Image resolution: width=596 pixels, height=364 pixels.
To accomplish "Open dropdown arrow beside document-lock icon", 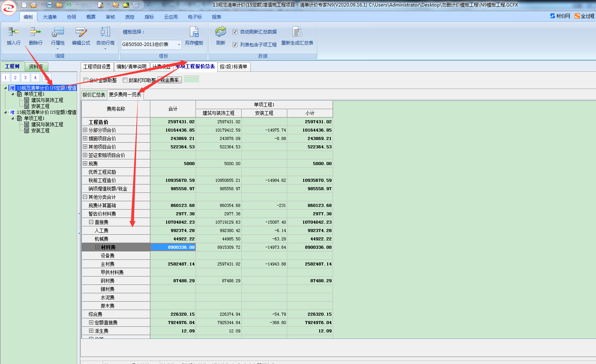I will click(108, 5).
